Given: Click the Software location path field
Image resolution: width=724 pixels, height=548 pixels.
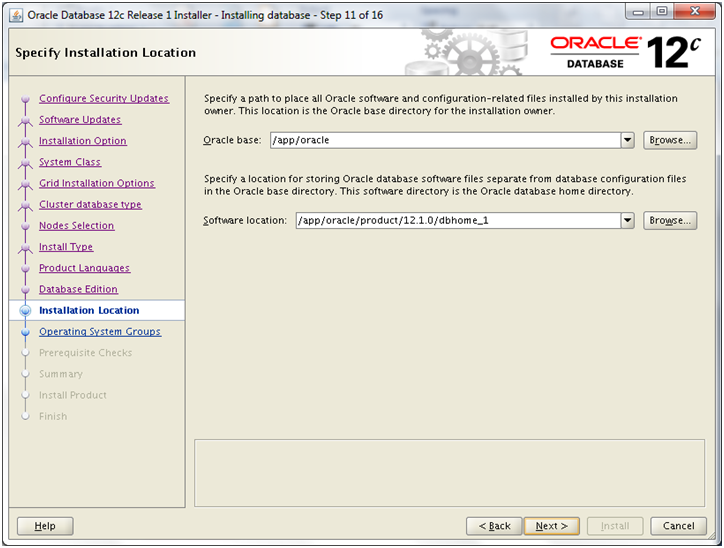Looking at the screenshot, I should 459,220.
